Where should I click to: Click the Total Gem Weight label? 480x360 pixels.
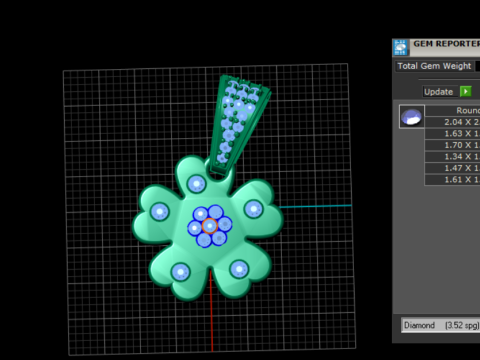[434, 66]
